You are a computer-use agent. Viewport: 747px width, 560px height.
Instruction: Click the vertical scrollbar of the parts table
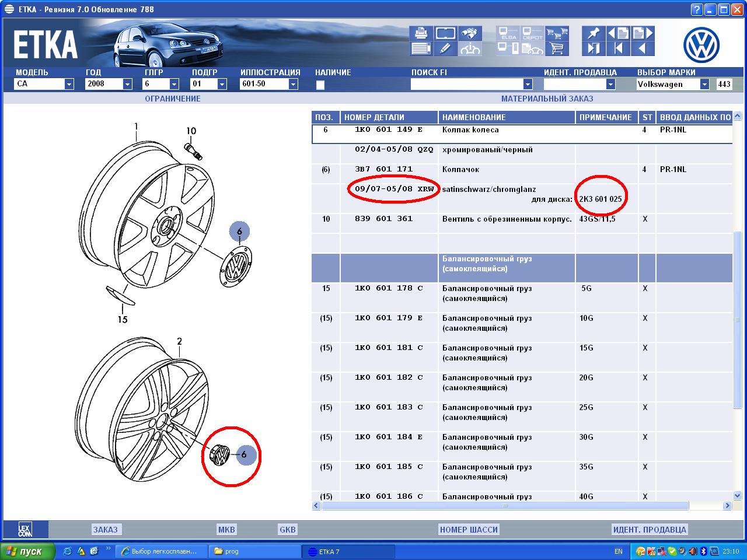click(737, 307)
